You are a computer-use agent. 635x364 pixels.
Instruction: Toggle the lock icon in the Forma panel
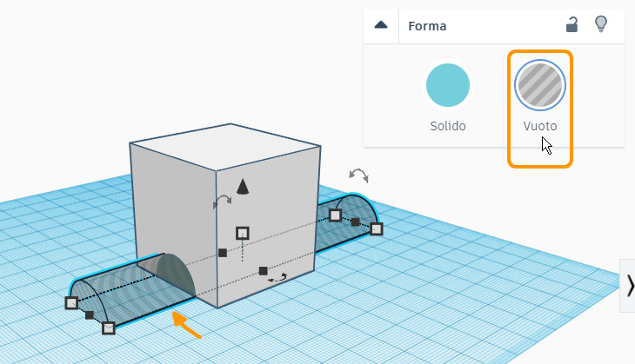571,24
